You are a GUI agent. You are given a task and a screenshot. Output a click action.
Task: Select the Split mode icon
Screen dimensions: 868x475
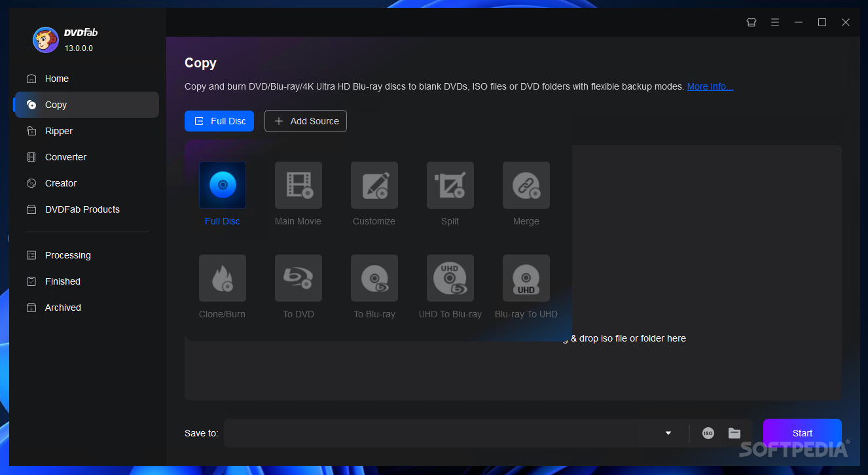[450, 185]
